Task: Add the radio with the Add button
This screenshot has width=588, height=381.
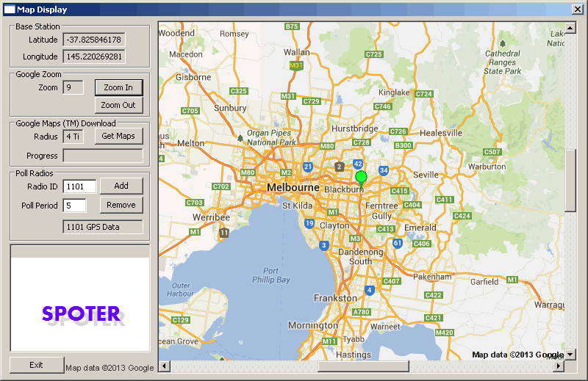Action: [121, 186]
